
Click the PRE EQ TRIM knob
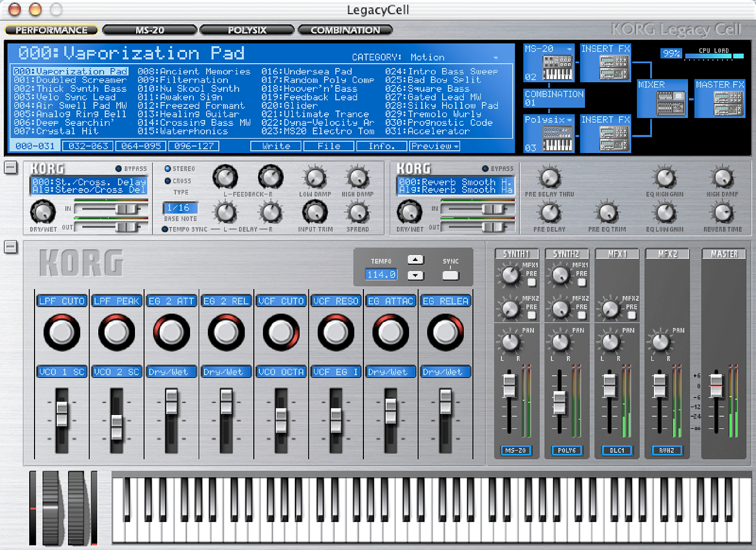[x=607, y=213]
